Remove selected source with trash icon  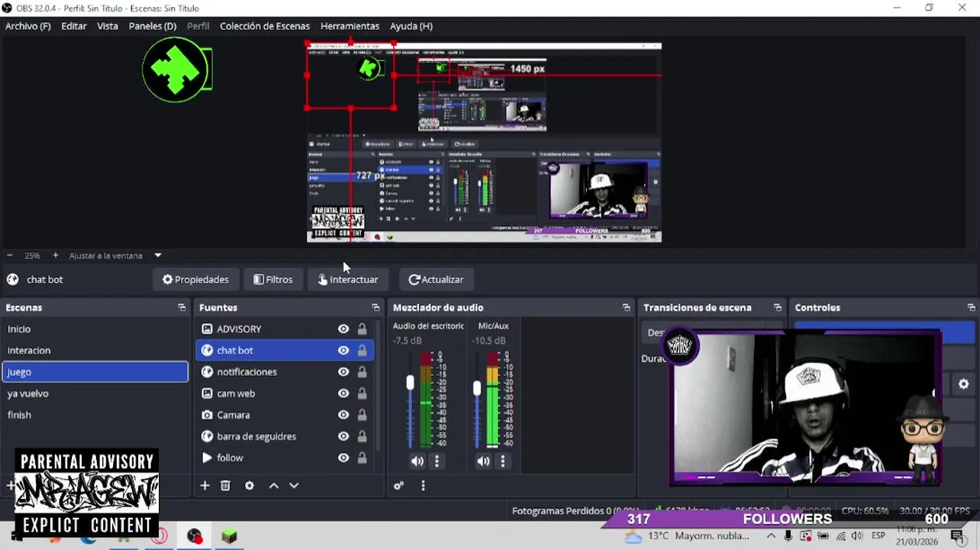pos(225,485)
